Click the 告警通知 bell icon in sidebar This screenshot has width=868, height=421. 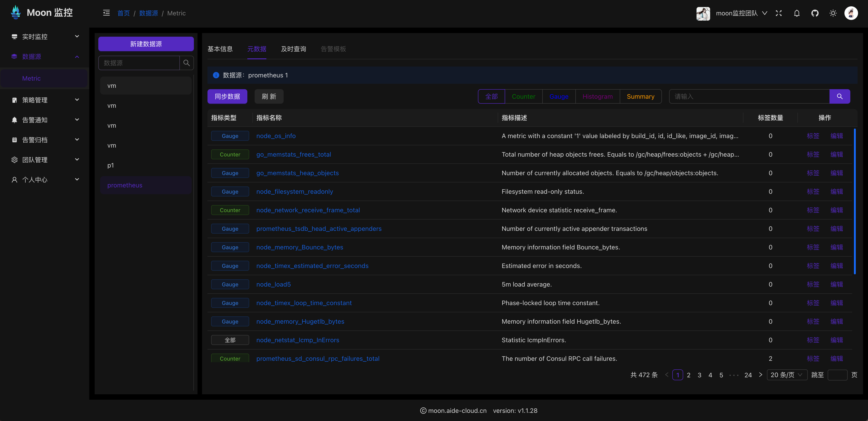tap(14, 120)
